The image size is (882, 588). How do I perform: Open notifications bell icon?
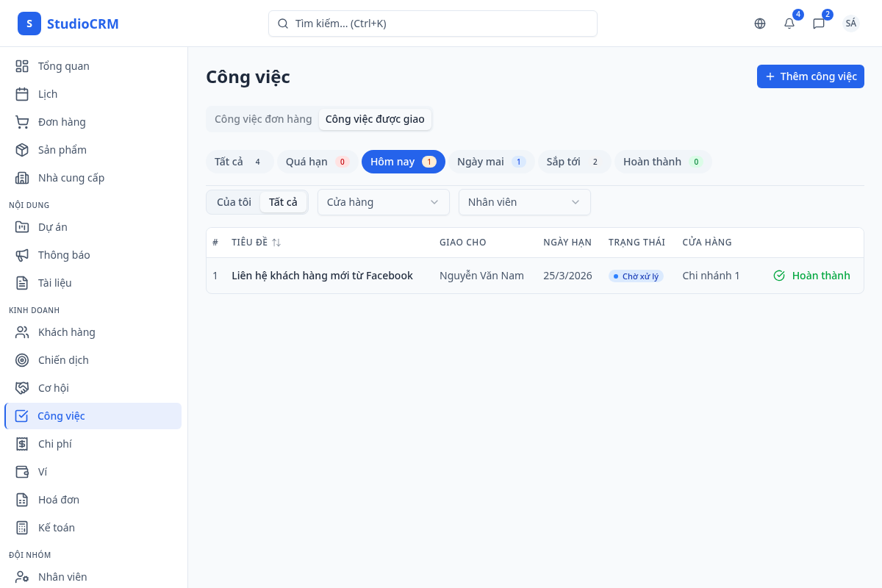789,24
